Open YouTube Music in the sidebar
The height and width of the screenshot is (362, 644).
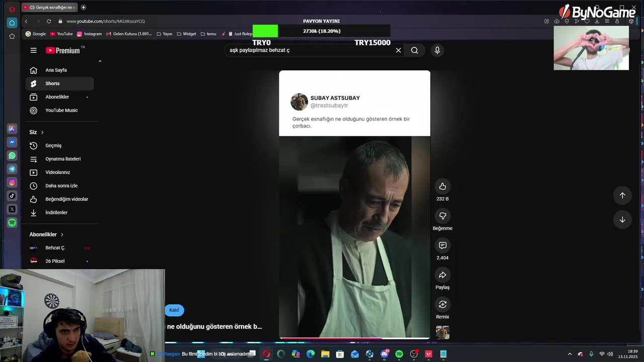point(59,111)
